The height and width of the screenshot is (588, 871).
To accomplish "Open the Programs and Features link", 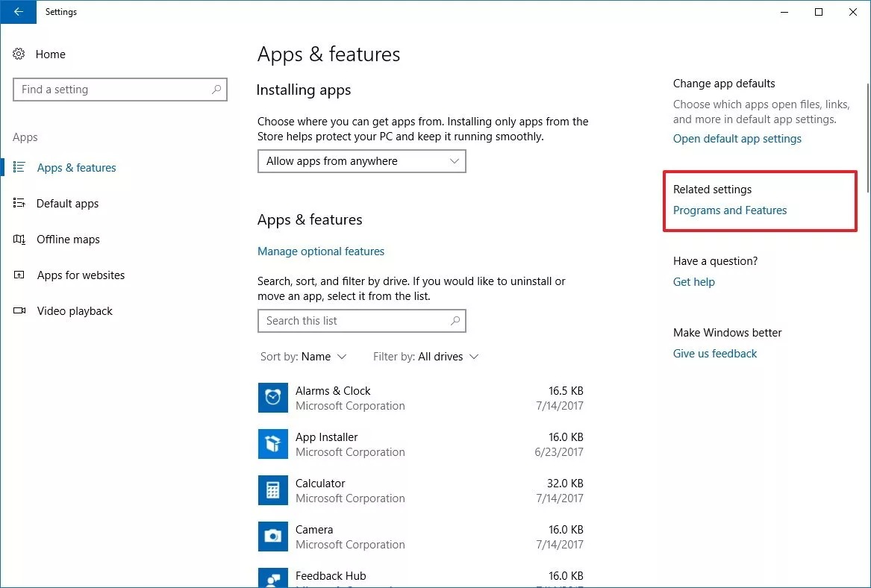I will click(730, 210).
